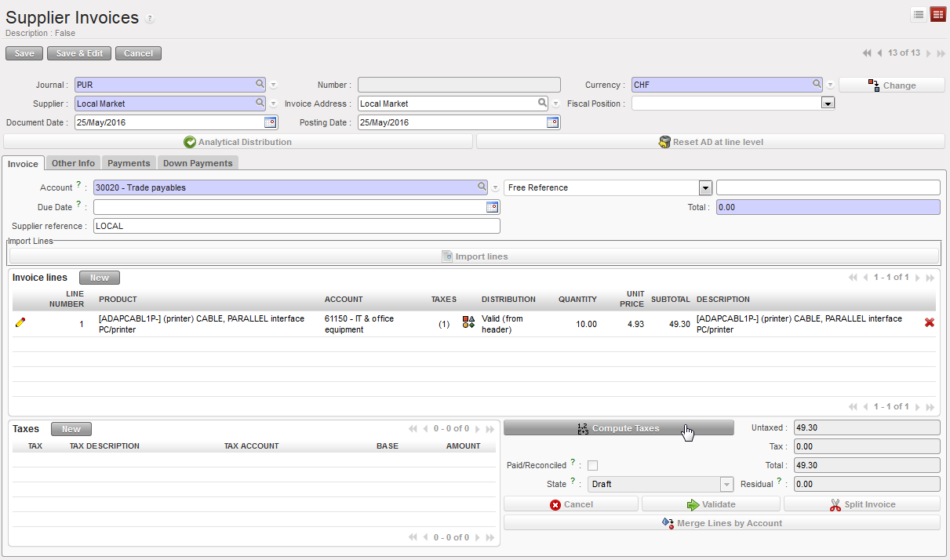
Task: Open the line's analytical distribution icon
Action: pos(468,322)
